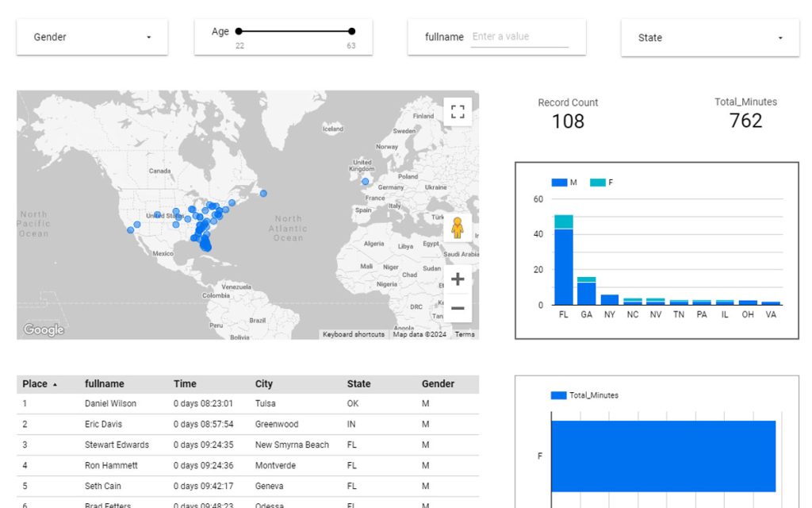This screenshot has width=812, height=508.
Task: Select the Daniel Wilson table row
Action: coord(247,404)
